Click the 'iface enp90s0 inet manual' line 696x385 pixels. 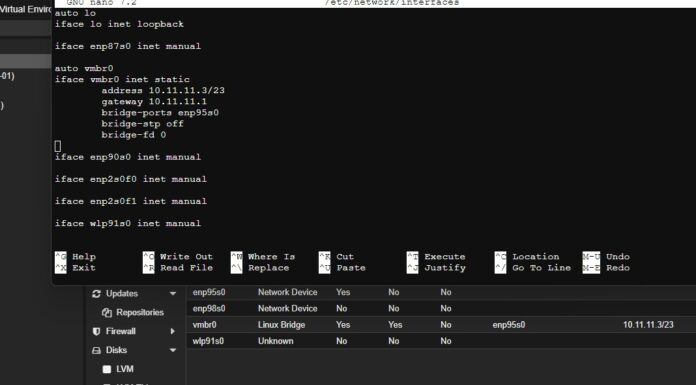(x=128, y=157)
